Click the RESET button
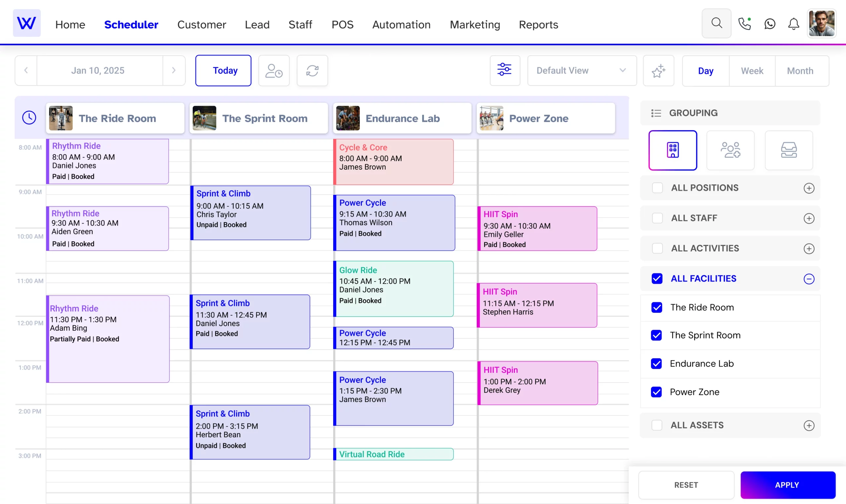 686,485
